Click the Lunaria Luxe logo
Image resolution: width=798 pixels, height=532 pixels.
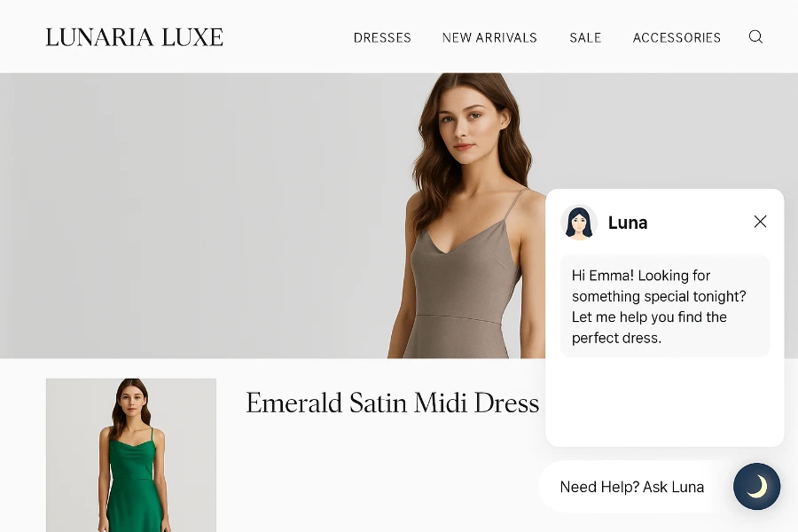click(135, 37)
